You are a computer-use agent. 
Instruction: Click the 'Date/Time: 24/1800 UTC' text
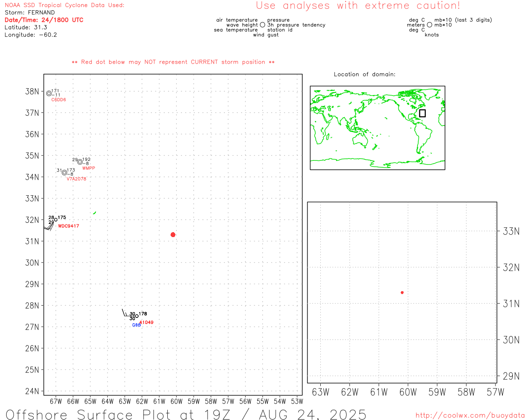(44, 20)
